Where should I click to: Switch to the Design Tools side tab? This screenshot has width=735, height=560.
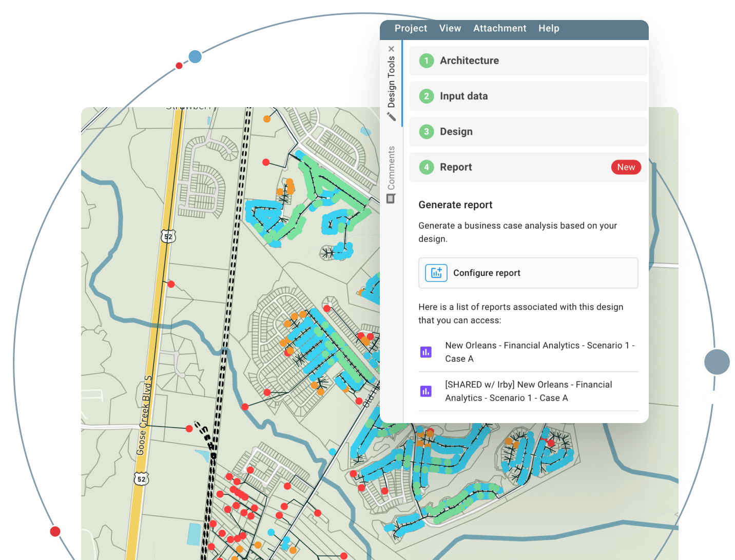(x=392, y=82)
